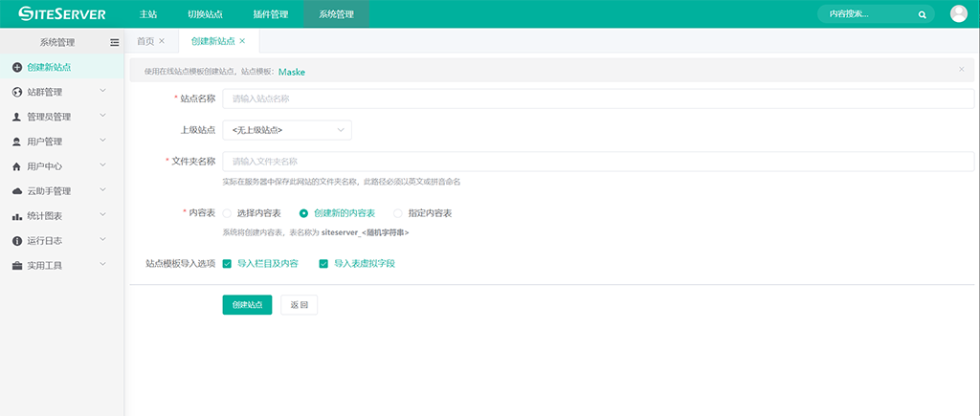Click the 统计图表 bar chart icon
Image resolution: width=980 pixels, height=416 pixels.
[17, 216]
